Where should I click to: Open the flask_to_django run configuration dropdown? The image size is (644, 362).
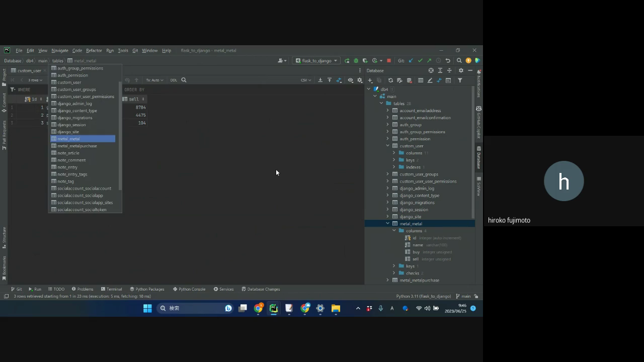316,61
